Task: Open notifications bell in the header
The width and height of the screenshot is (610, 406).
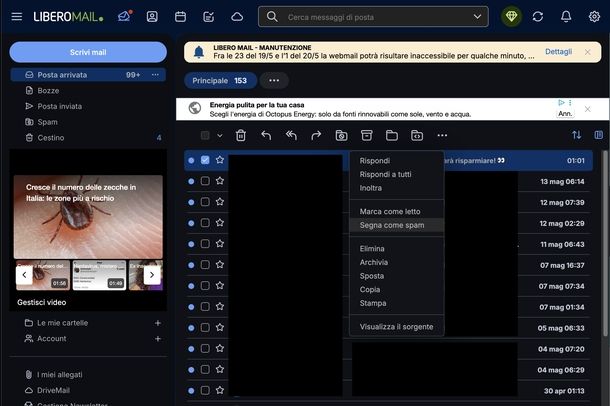Action: click(x=566, y=16)
